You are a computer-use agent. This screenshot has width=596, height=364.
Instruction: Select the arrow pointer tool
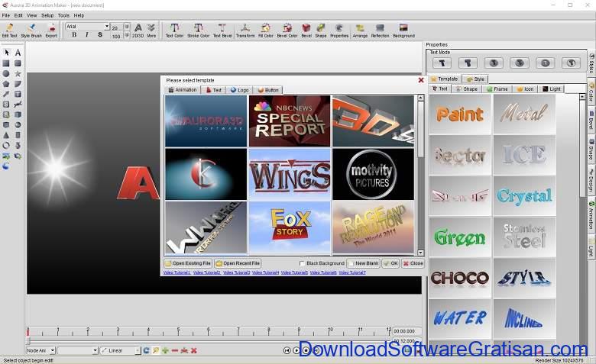6,53
